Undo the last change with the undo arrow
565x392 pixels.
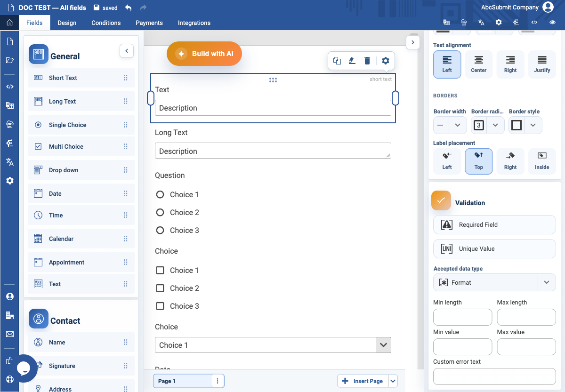pos(129,8)
